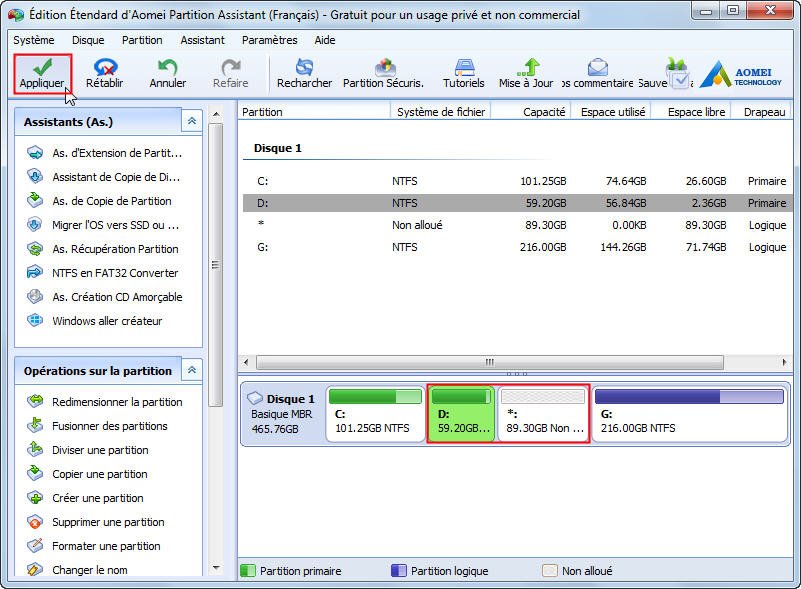Open the Aide menu

(x=325, y=40)
